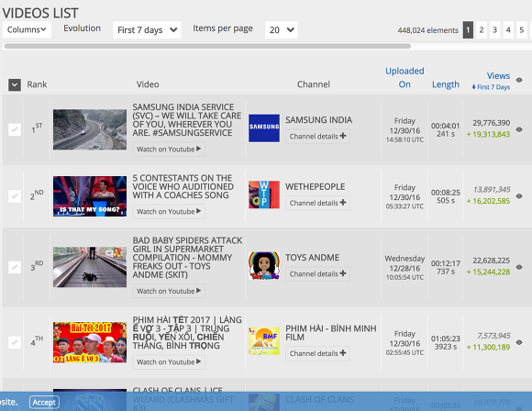The image size is (532, 411).
Task: Open '5 Contestants on The Voice' title
Action: pyautogui.click(x=183, y=186)
